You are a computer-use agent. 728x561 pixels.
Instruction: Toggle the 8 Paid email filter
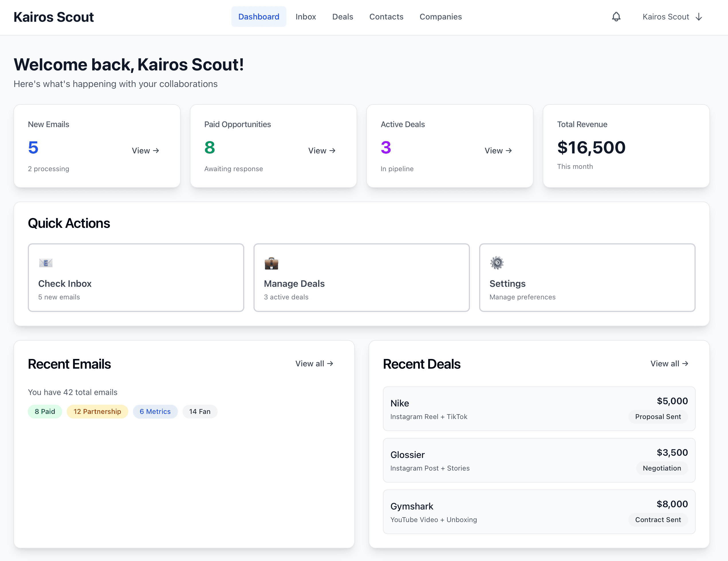click(x=45, y=411)
